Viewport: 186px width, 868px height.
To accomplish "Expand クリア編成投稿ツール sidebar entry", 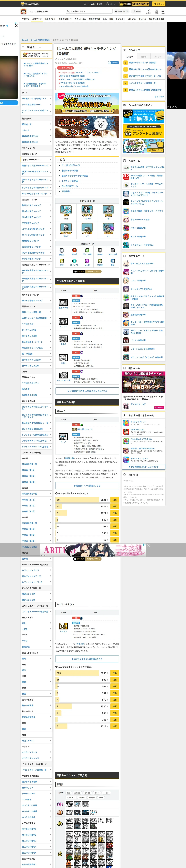I will click(37, 104).
